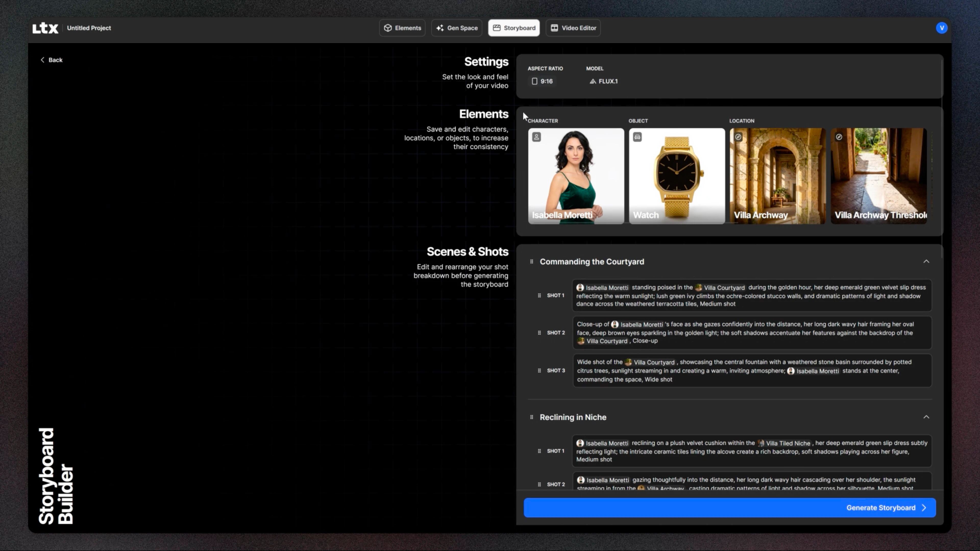Click the compass icon on Villa Archway card
Image resolution: width=980 pixels, height=551 pixels.
click(738, 137)
